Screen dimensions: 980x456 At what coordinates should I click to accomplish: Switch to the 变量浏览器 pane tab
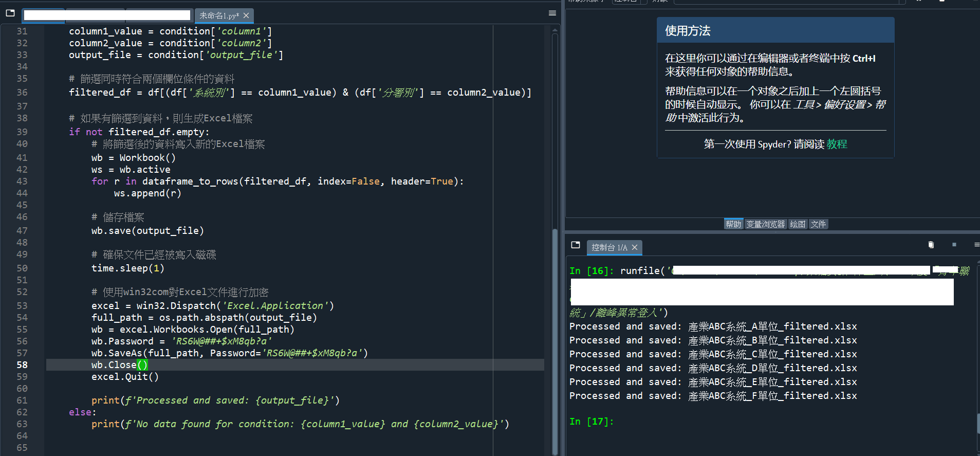tap(765, 224)
